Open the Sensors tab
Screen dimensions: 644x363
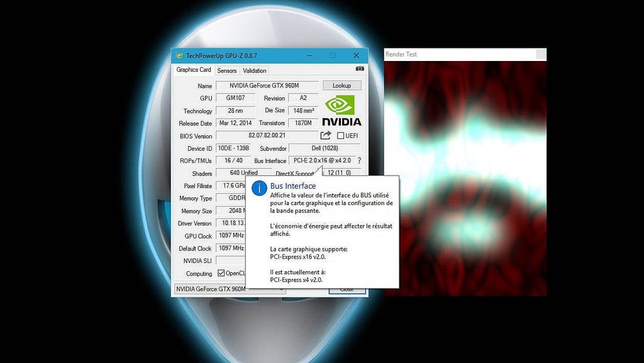[226, 70]
